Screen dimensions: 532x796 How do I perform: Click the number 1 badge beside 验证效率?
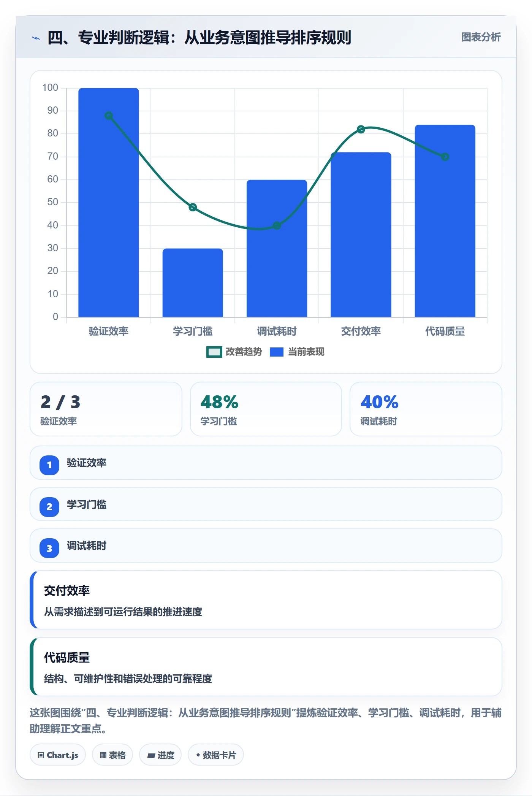[49, 465]
